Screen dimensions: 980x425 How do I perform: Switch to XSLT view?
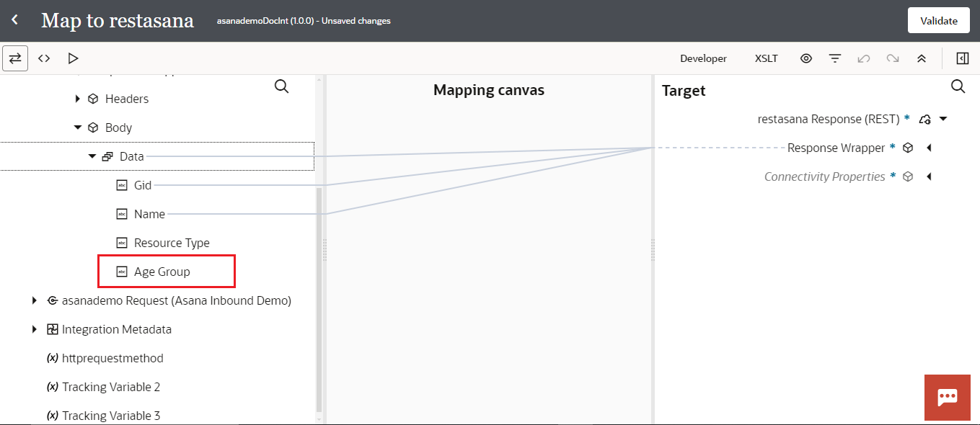[x=766, y=58]
